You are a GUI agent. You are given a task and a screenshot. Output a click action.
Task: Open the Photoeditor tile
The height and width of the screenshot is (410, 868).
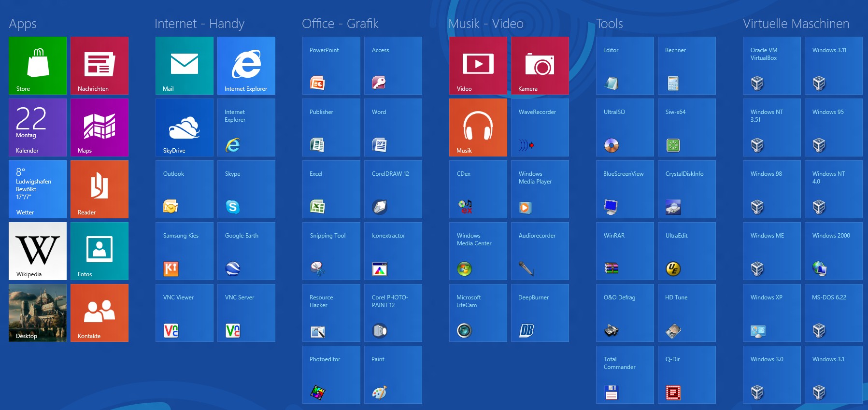click(331, 375)
